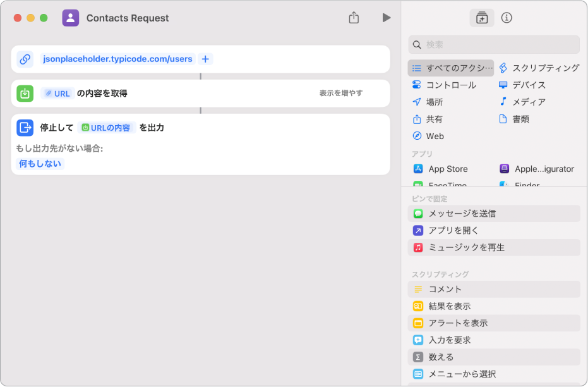Select the すべてのアクション category
The image size is (588, 387).
tap(451, 68)
